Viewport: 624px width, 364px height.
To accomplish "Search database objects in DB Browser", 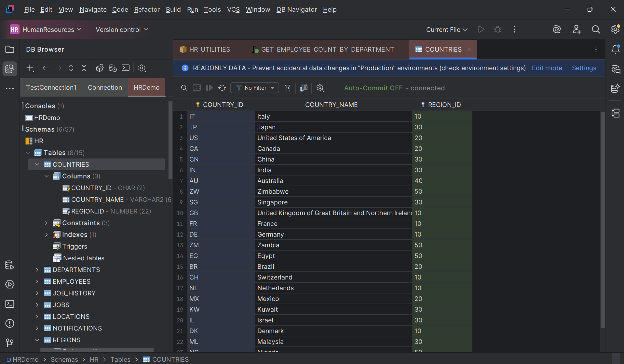I will [100, 68].
